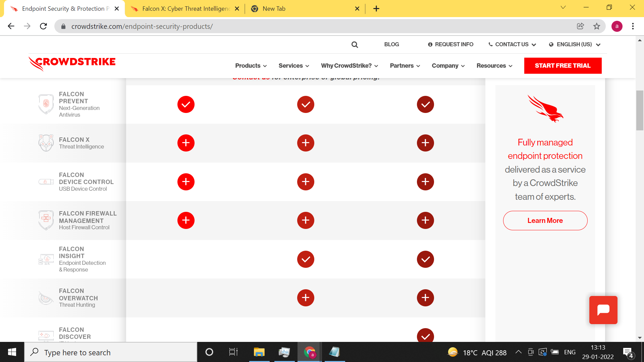Open the Blog menu link
Screen dimensions: 644x362
coord(391,44)
